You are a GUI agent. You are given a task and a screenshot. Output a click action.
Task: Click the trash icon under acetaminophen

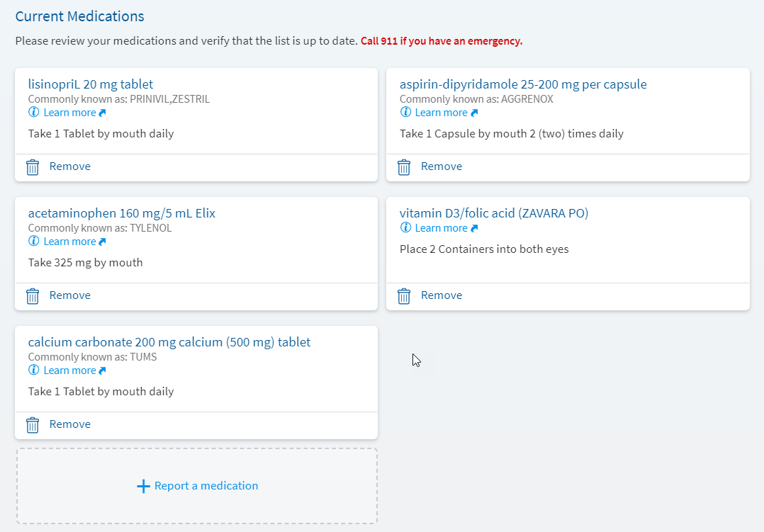point(33,296)
